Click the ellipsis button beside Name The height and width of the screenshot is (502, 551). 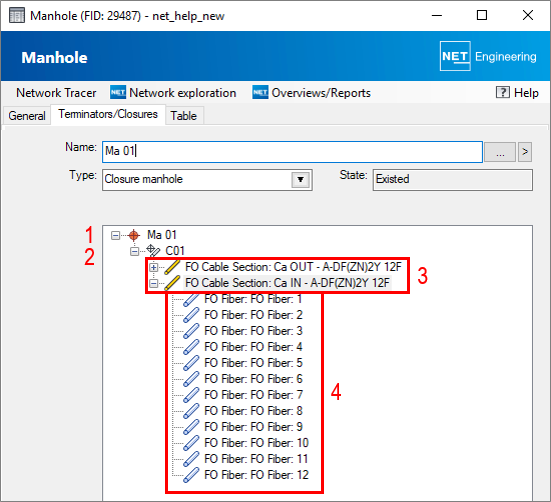tap(500, 152)
